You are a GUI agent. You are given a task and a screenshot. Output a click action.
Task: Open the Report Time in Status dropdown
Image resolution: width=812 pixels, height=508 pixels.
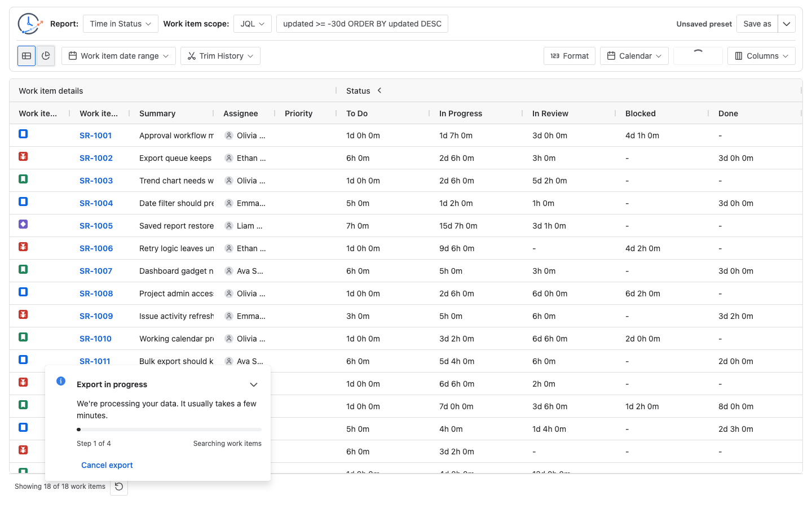(x=121, y=24)
